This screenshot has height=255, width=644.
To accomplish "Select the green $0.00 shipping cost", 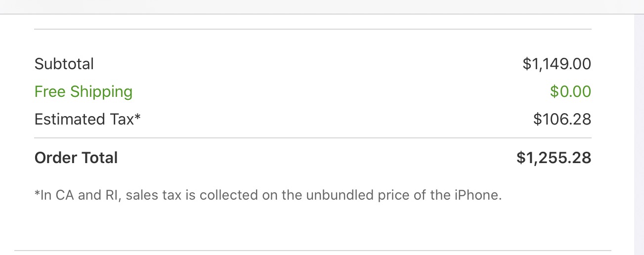I will (x=570, y=92).
